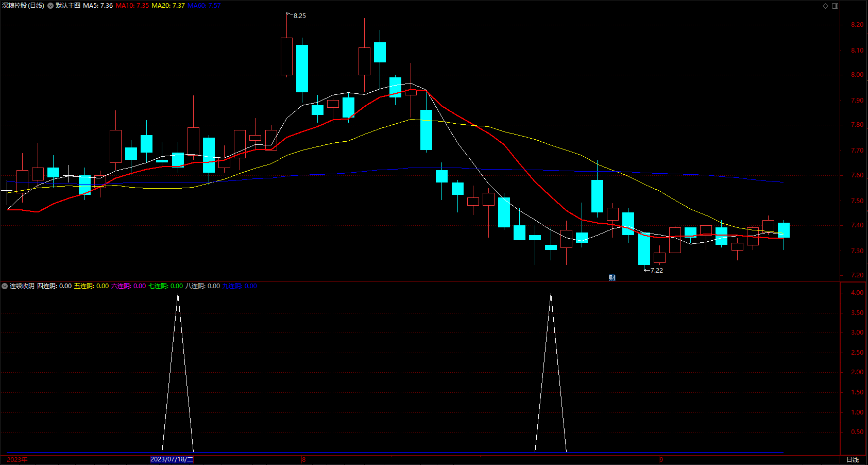Click the 2023/07/18/二 date label

click(172, 459)
